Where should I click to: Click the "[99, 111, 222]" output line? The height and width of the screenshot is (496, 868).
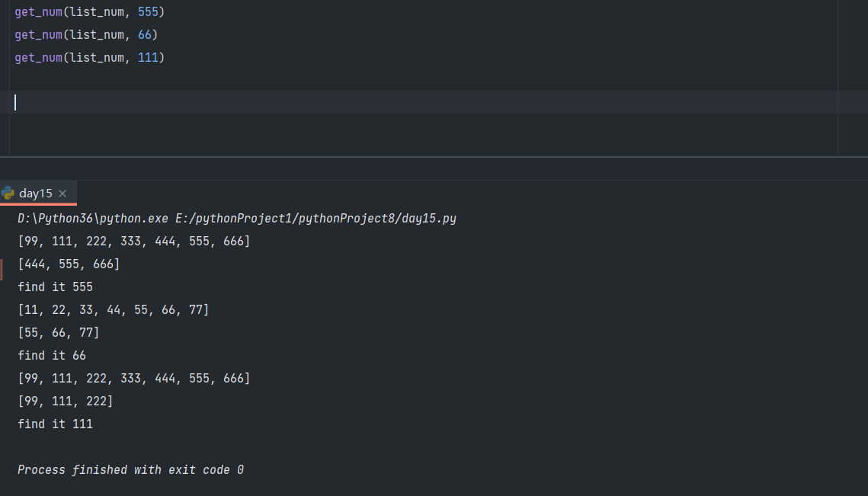66,402
